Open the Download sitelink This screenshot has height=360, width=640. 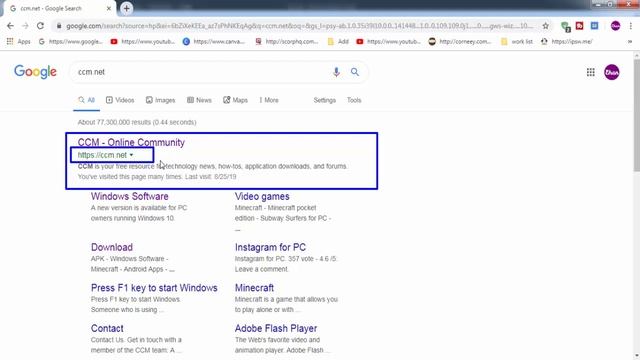(112, 247)
